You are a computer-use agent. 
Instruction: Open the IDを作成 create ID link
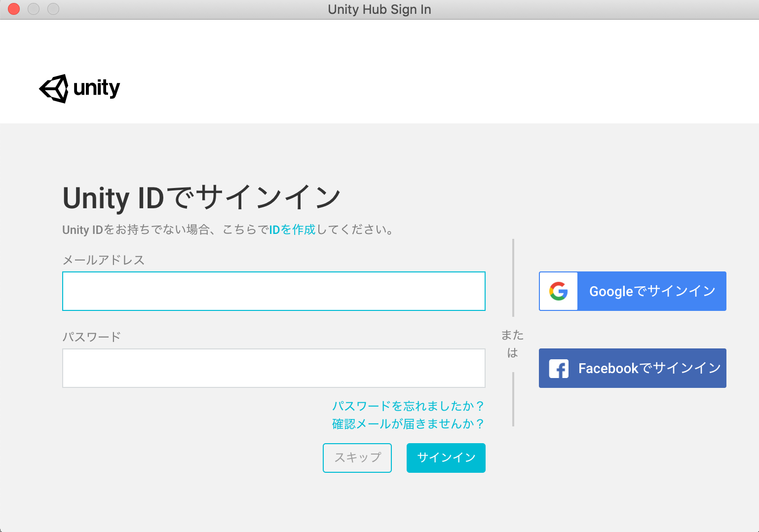tap(292, 229)
